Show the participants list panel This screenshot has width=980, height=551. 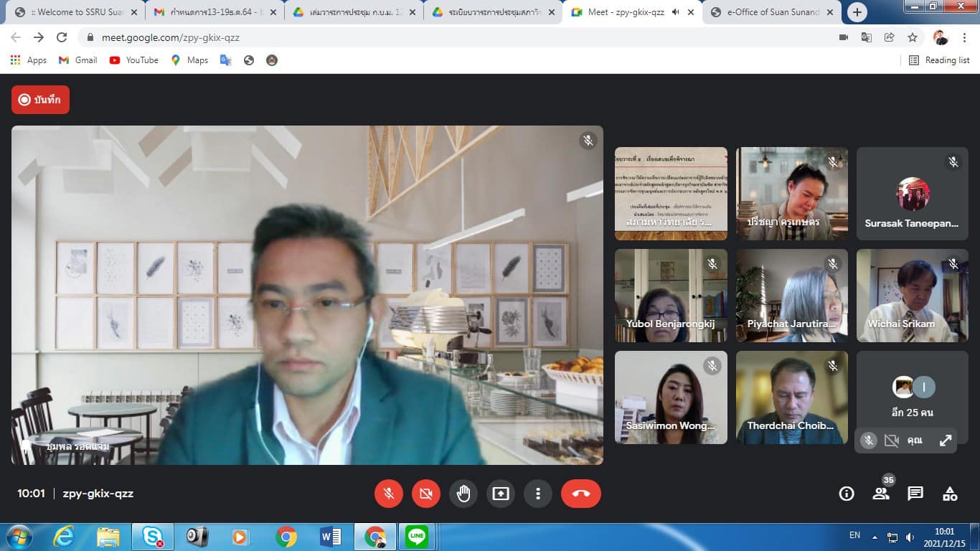click(881, 494)
